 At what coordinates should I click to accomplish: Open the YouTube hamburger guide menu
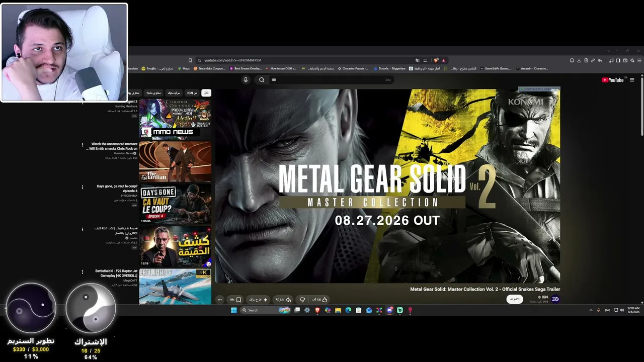click(x=632, y=80)
